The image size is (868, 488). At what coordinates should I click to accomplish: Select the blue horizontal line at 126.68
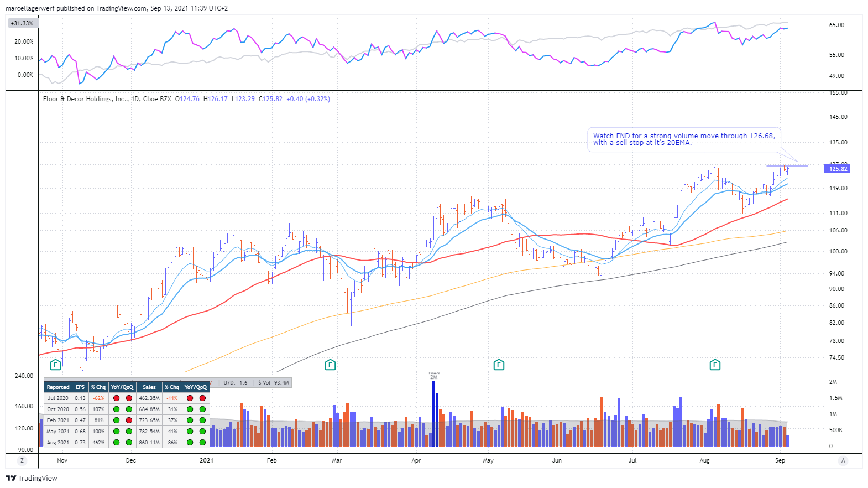pyautogui.click(x=787, y=165)
